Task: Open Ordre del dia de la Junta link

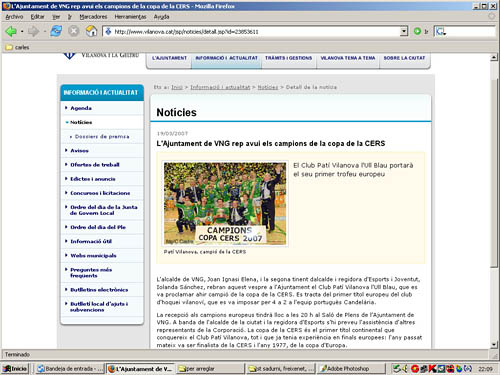Action: pos(104,210)
